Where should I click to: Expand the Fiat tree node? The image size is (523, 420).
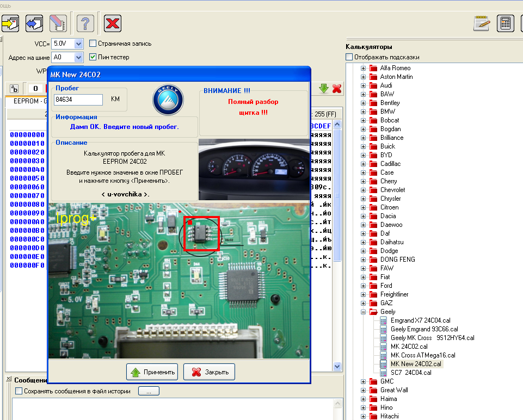tap(363, 277)
